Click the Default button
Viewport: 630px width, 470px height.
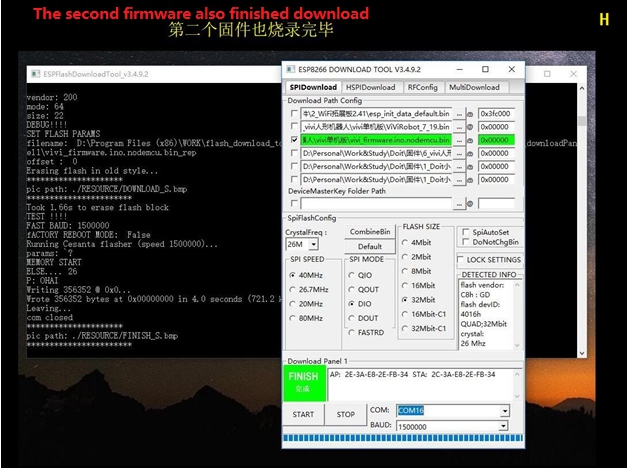click(370, 247)
